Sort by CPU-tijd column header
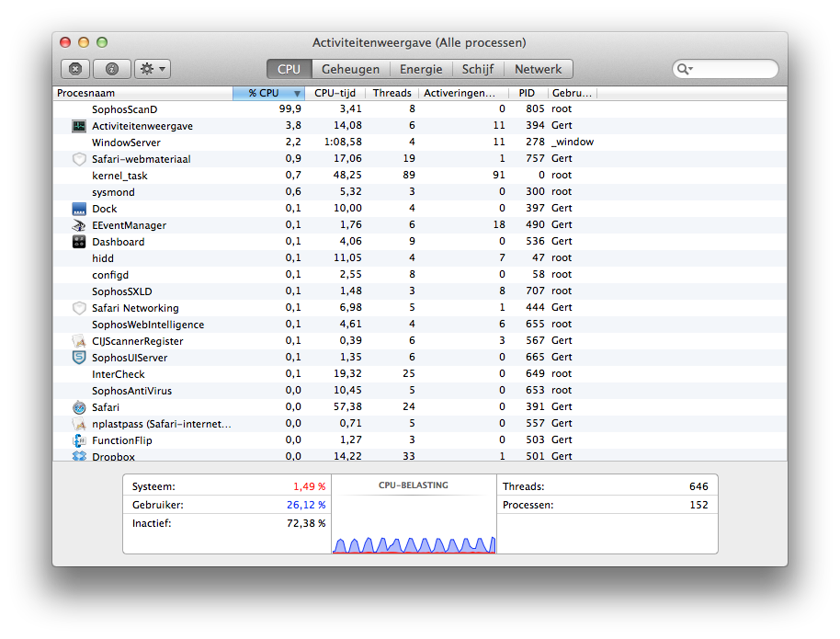 [x=335, y=93]
